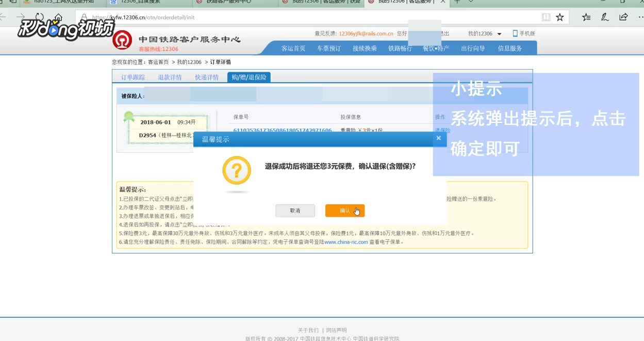Click the green ribbon badge on ticket

(x=129, y=117)
